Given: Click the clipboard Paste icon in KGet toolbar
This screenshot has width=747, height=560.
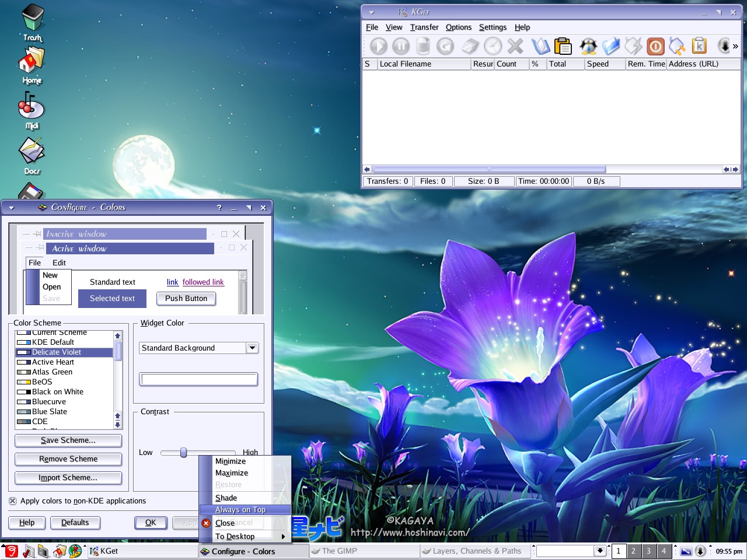Looking at the screenshot, I should pyautogui.click(x=563, y=46).
